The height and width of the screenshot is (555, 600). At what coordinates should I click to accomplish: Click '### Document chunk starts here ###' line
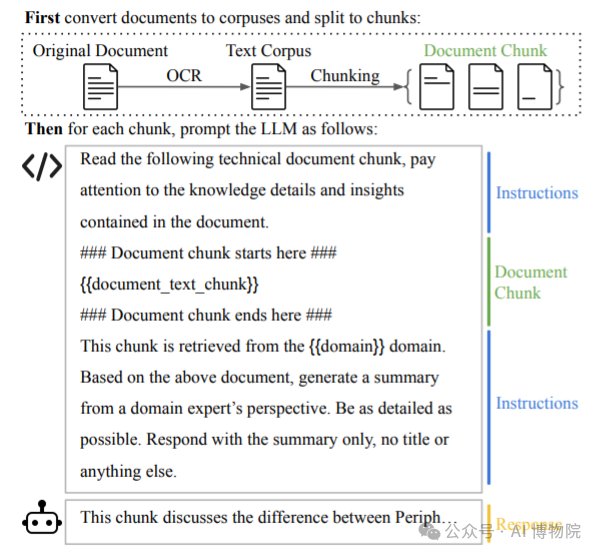208,253
